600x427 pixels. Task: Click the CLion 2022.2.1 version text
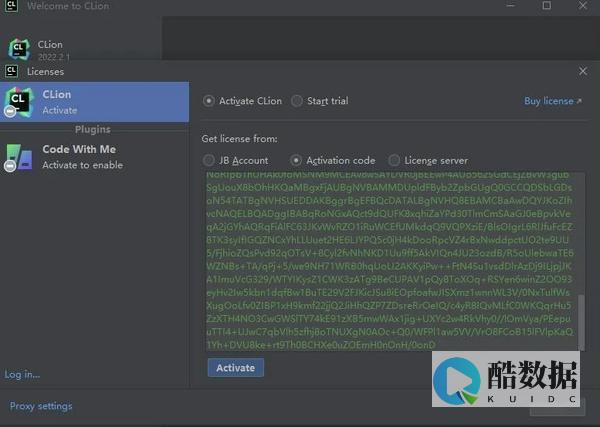(54, 57)
